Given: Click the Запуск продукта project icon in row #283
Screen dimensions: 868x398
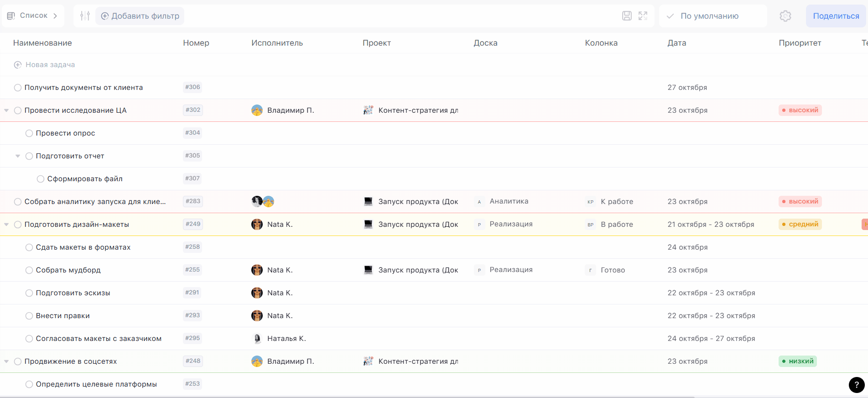Looking at the screenshot, I should [x=368, y=201].
